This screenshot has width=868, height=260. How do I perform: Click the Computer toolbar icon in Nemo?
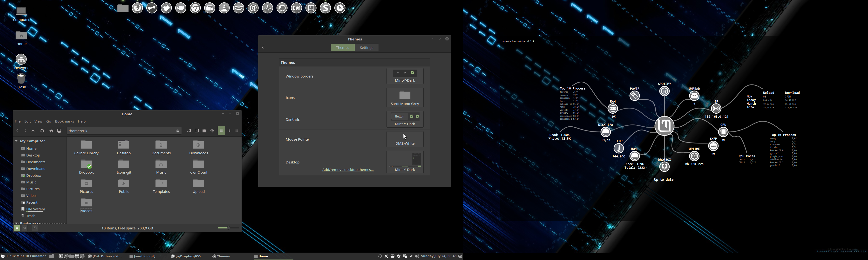59,131
